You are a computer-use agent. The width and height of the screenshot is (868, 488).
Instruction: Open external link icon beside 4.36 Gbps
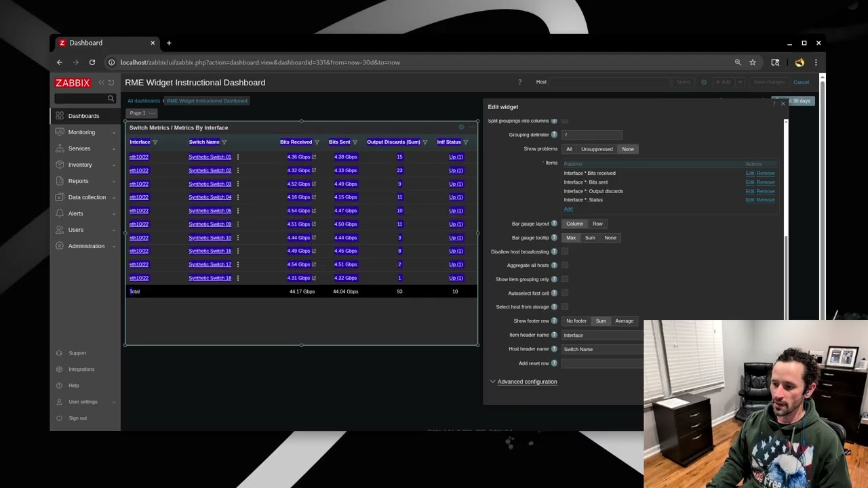314,157
